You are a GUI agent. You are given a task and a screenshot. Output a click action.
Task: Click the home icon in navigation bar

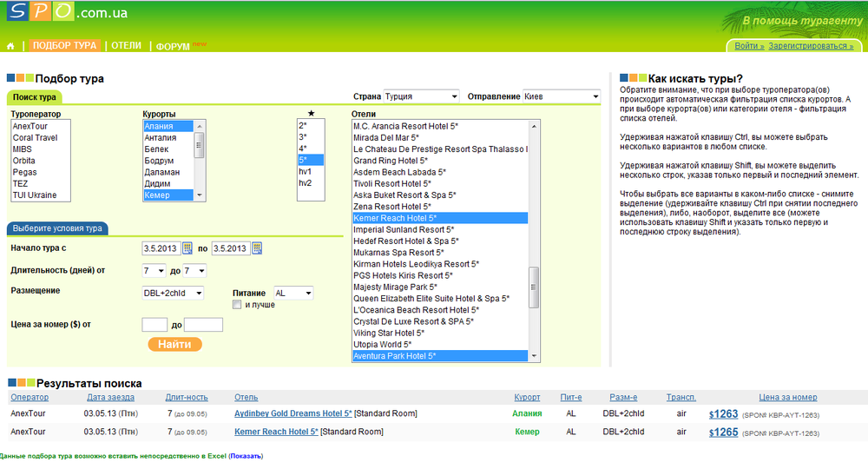coord(10,46)
